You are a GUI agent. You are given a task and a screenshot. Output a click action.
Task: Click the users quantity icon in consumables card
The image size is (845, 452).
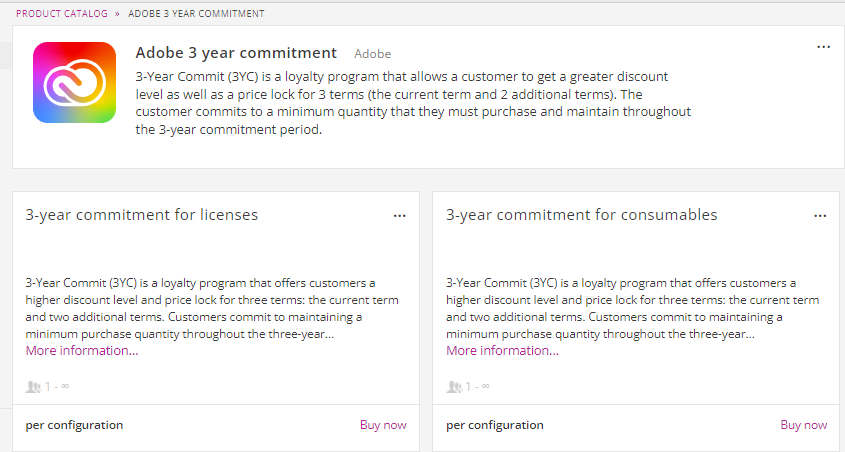(454, 386)
